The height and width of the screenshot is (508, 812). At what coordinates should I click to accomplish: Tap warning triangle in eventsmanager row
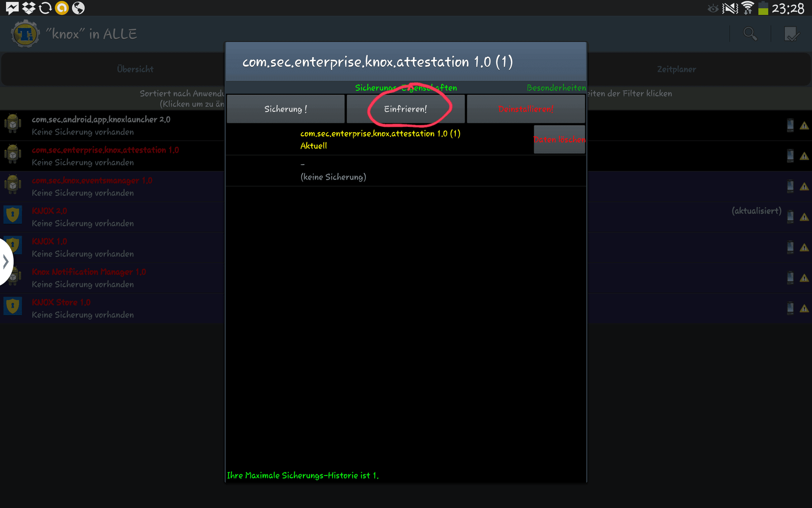coord(804,187)
